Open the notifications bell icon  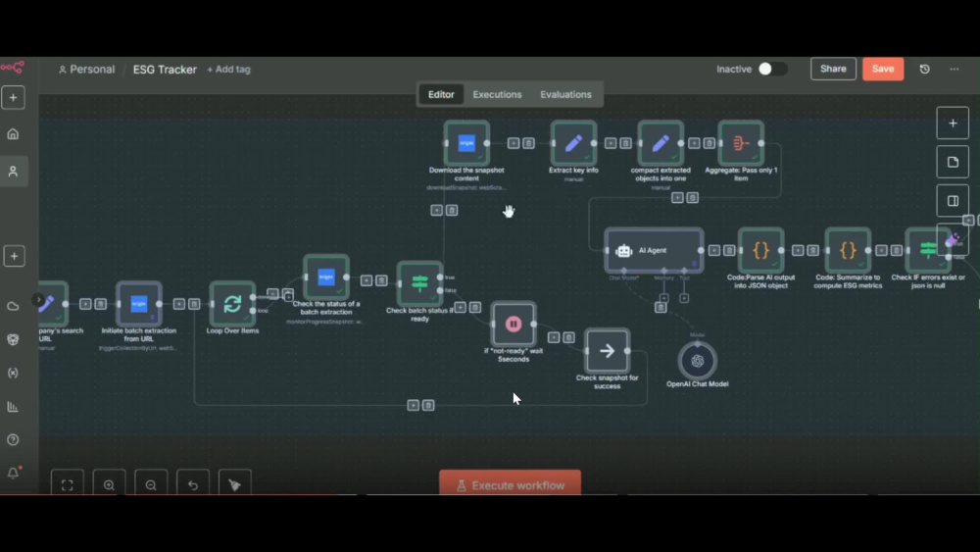click(13, 474)
